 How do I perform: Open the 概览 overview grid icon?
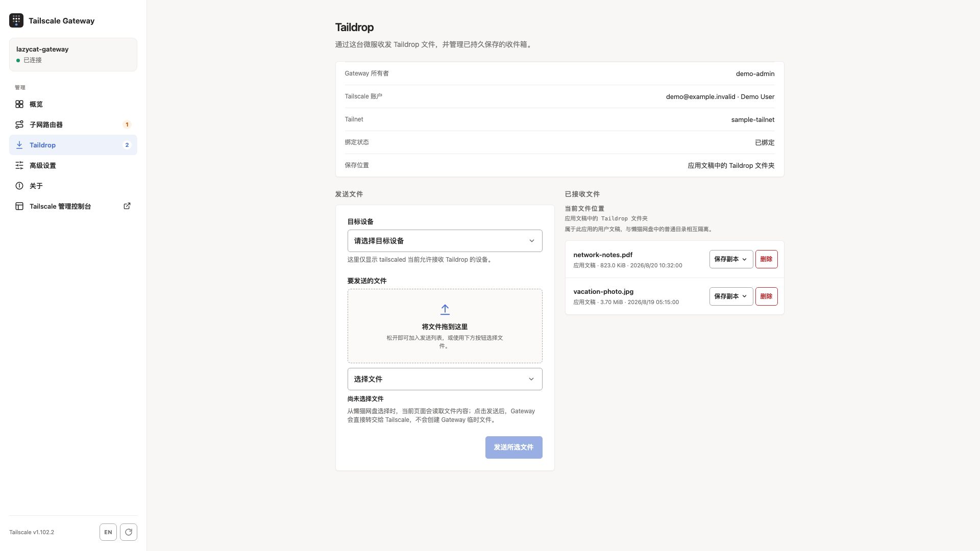coord(19,104)
